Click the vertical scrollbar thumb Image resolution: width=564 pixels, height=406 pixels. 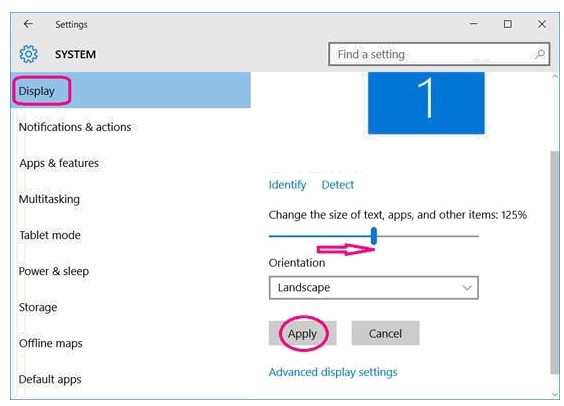tap(555, 263)
